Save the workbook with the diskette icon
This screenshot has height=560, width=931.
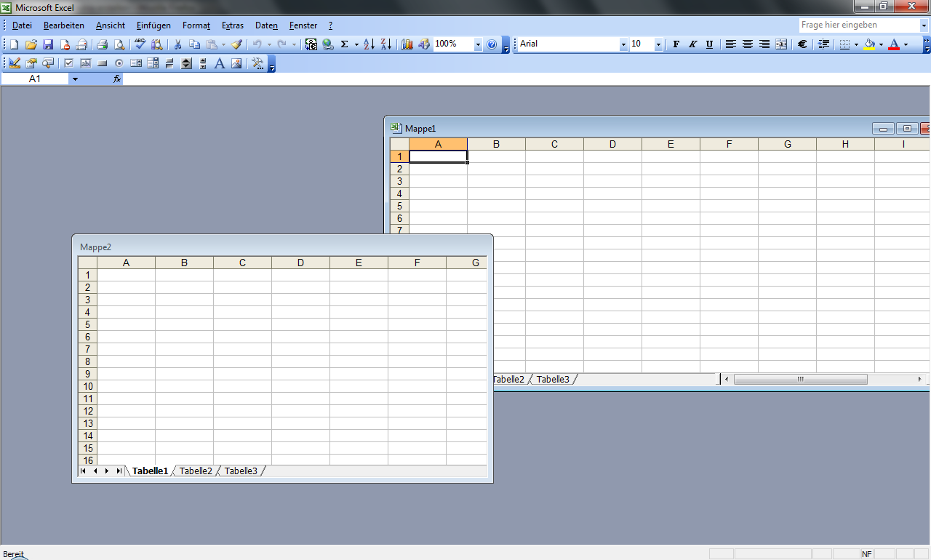48,44
